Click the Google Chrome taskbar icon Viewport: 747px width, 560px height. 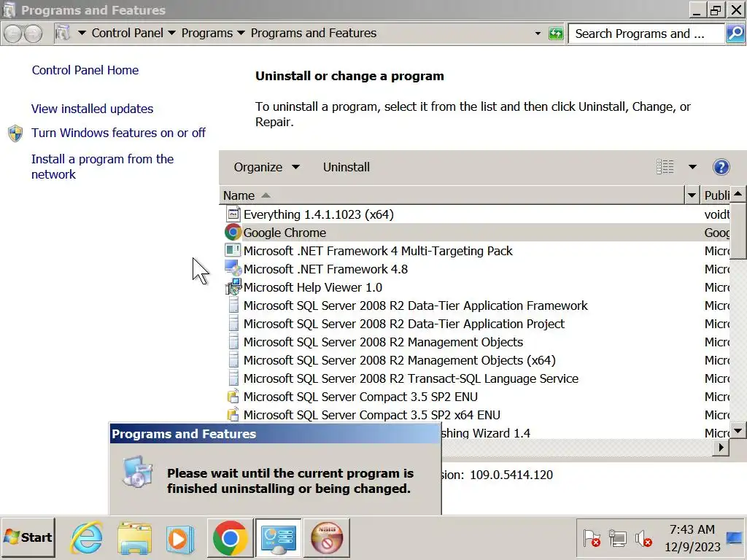coord(230,538)
